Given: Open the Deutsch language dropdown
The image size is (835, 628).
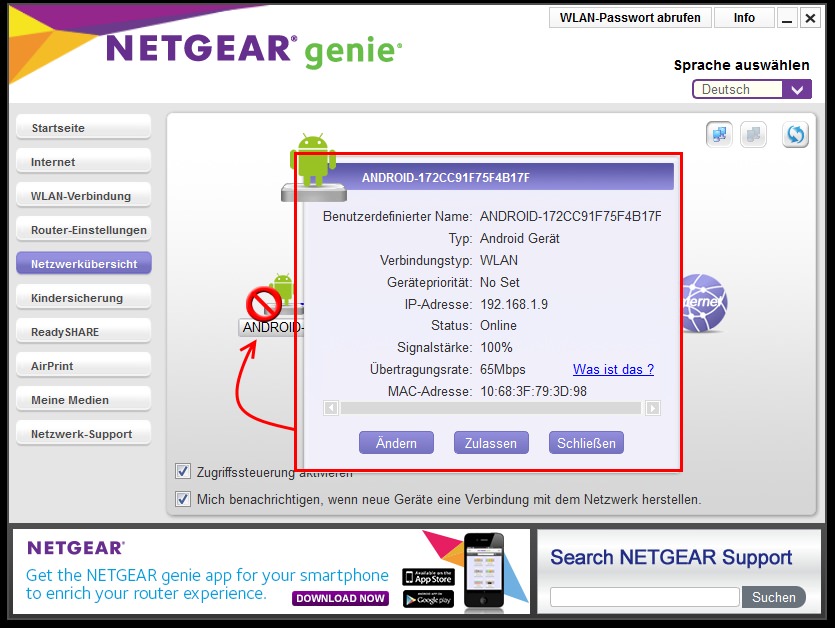Looking at the screenshot, I should [x=752, y=89].
